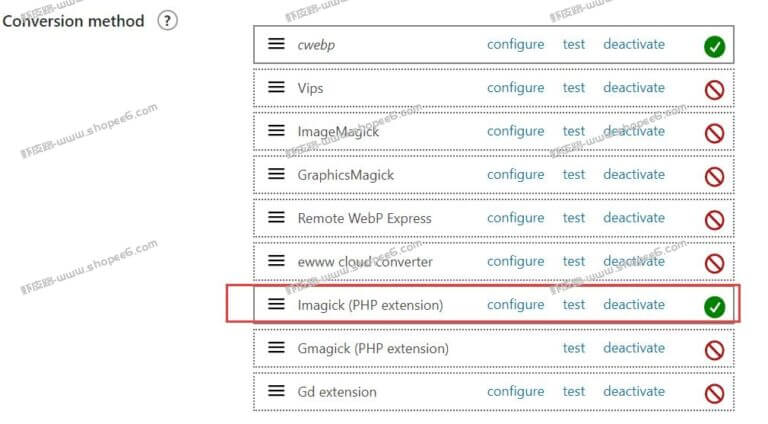Image resolution: width=768 pixels, height=424 pixels.
Task: Select the GraphicsMagick drag handle icon
Action: (x=276, y=174)
